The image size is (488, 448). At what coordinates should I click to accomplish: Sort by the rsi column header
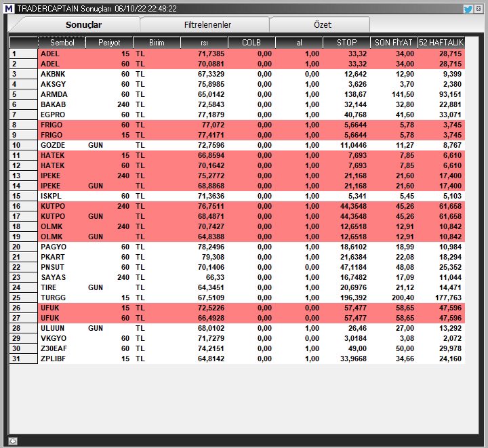[204, 43]
